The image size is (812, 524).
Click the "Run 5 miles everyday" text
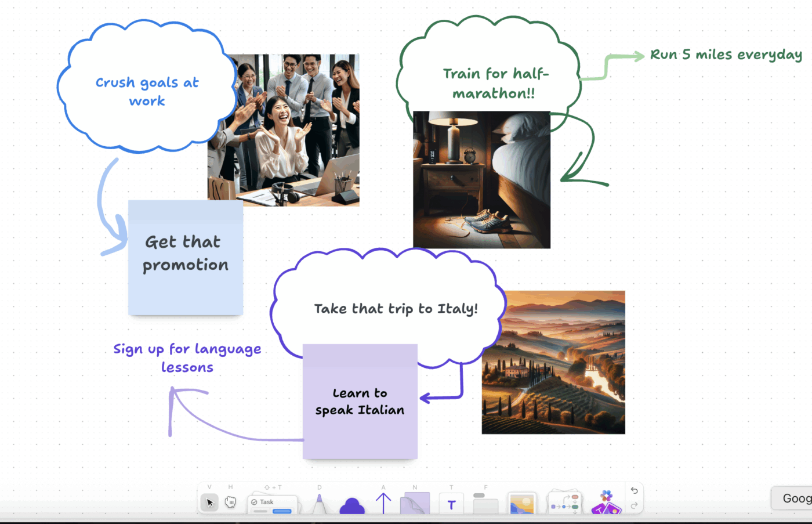[726, 55]
